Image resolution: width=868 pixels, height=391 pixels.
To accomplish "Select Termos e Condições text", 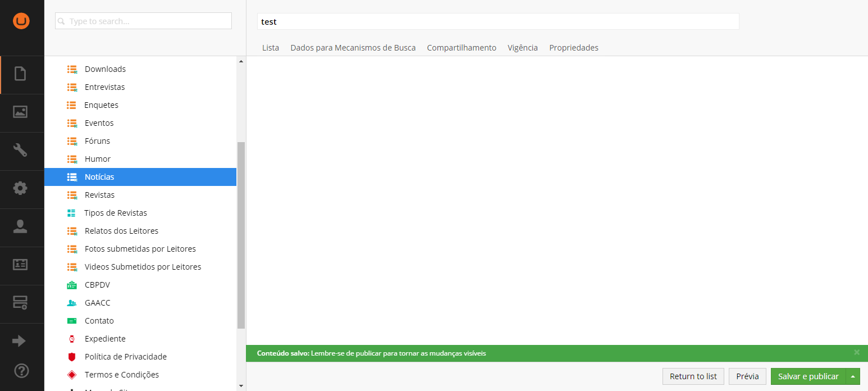I will [x=122, y=375].
